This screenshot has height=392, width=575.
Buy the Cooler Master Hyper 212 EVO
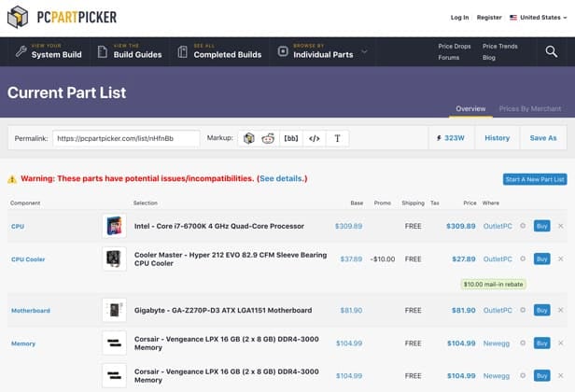click(x=542, y=259)
